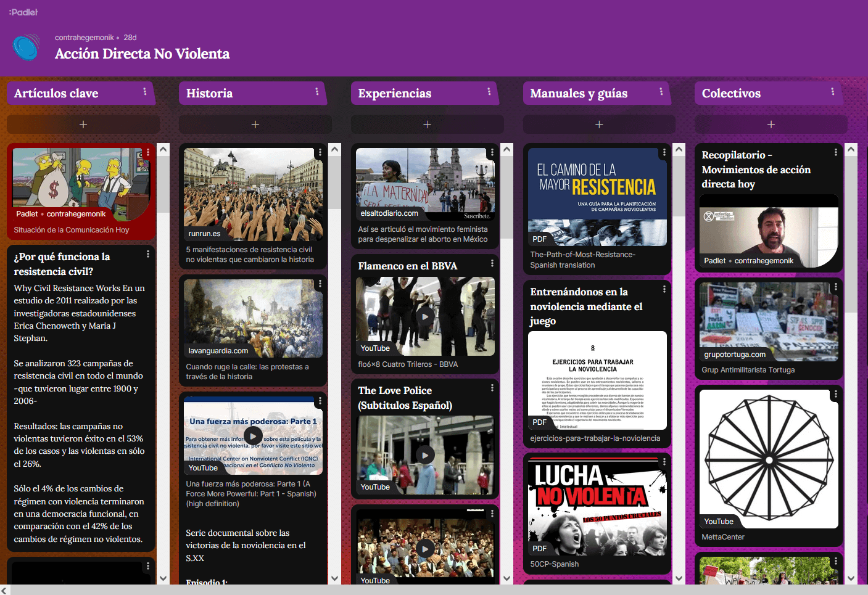Open the contrahegemonik avatar icon
This screenshot has width=868, height=595.
pos(26,47)
